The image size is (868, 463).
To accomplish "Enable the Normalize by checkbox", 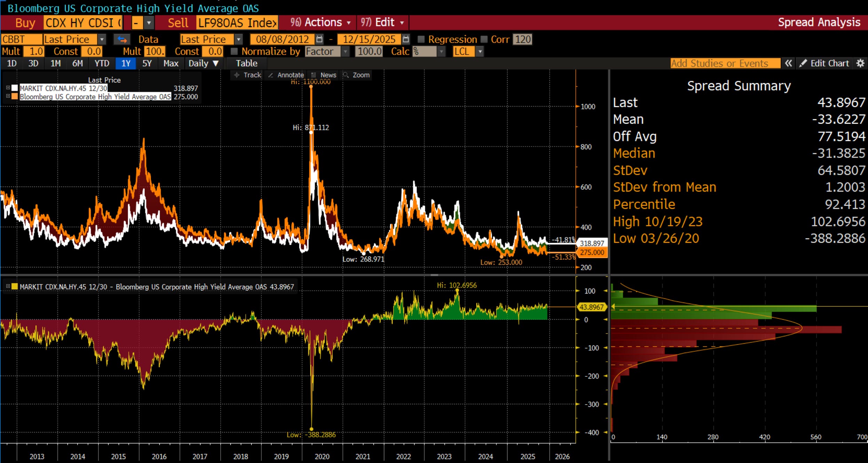I will pyautogui.click(x=234, y=52).
